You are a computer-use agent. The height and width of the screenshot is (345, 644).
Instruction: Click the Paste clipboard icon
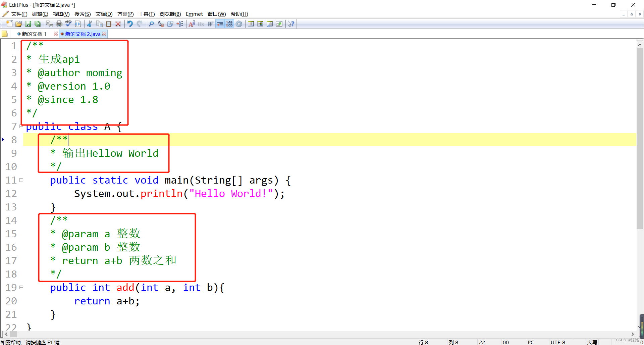pyautogui.click(x=109, y=24)
